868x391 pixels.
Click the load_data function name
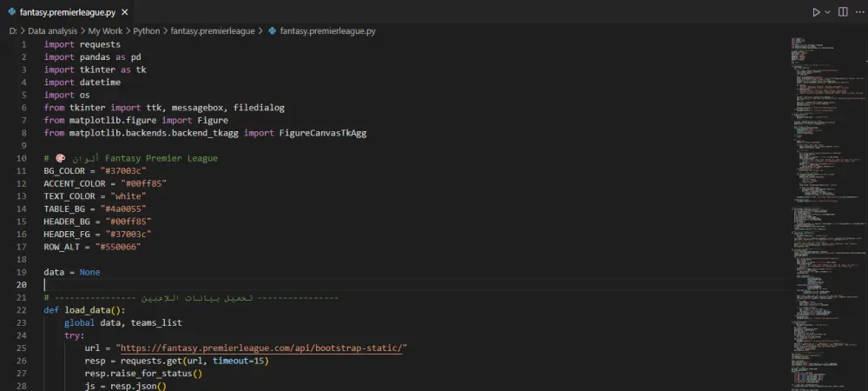88,310
